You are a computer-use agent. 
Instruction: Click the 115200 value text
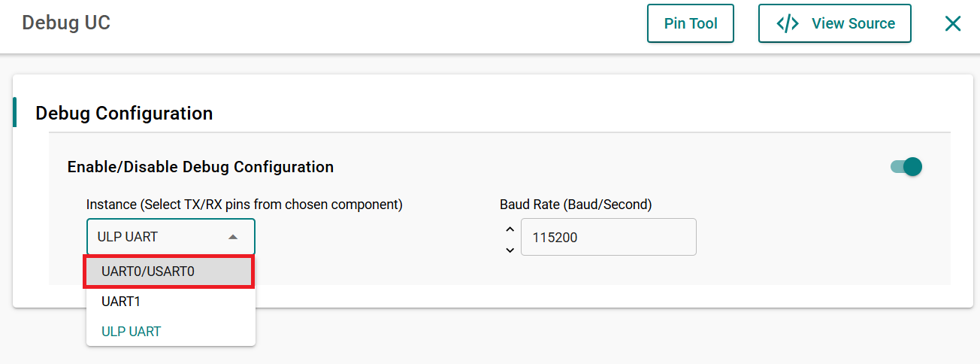tap(555, 238)
